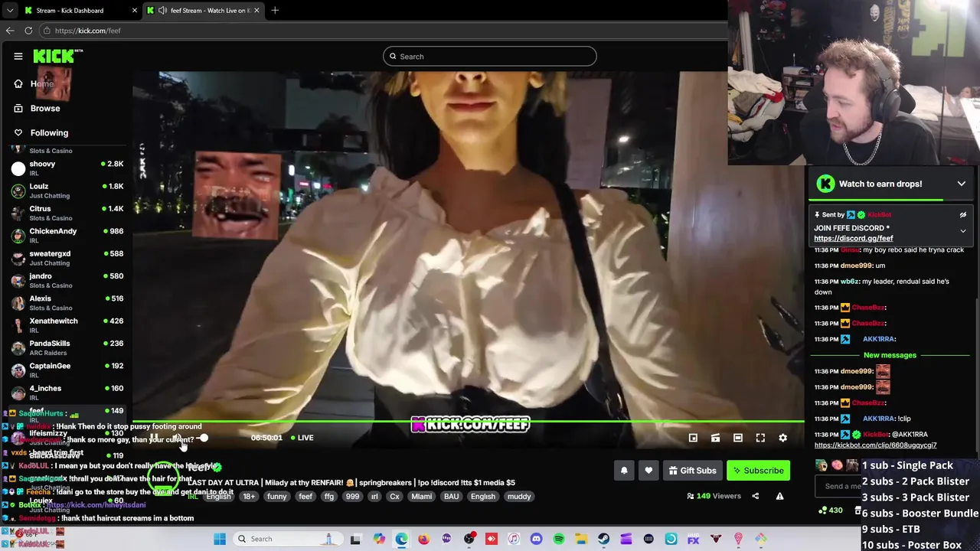
Task: Open video player settings gear
Action: (782, 438)
